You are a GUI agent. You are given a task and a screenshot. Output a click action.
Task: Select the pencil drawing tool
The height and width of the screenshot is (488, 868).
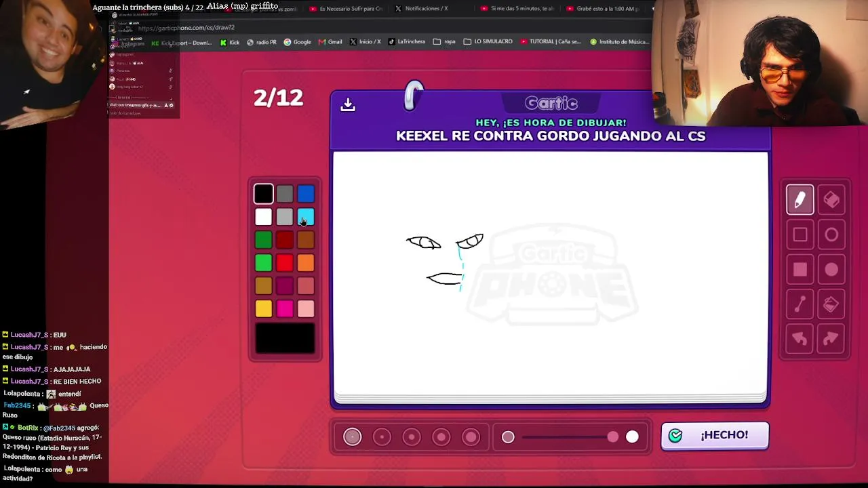pos(800,200)
